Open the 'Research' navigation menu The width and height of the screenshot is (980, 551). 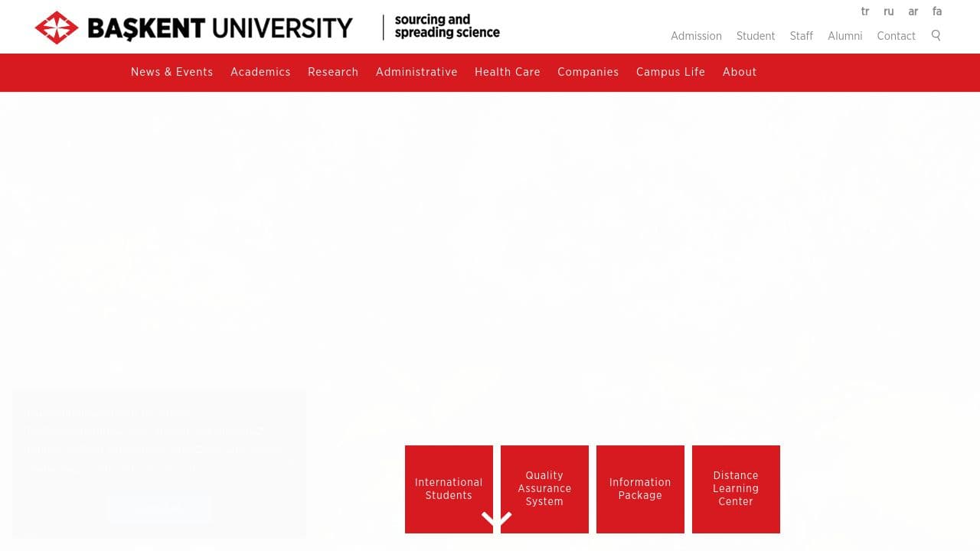[x=333, y=72]
